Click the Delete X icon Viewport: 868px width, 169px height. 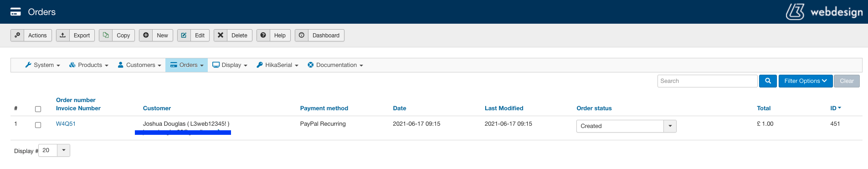point(221,35)
